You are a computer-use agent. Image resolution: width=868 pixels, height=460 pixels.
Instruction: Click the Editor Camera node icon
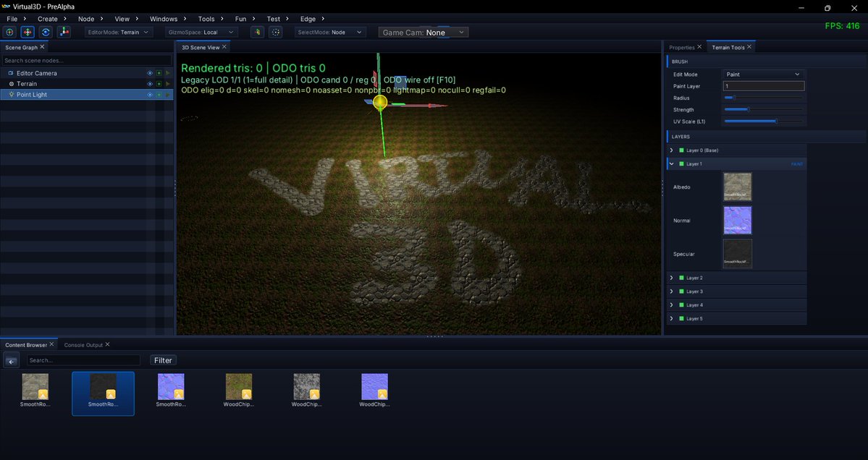[11, 73]
